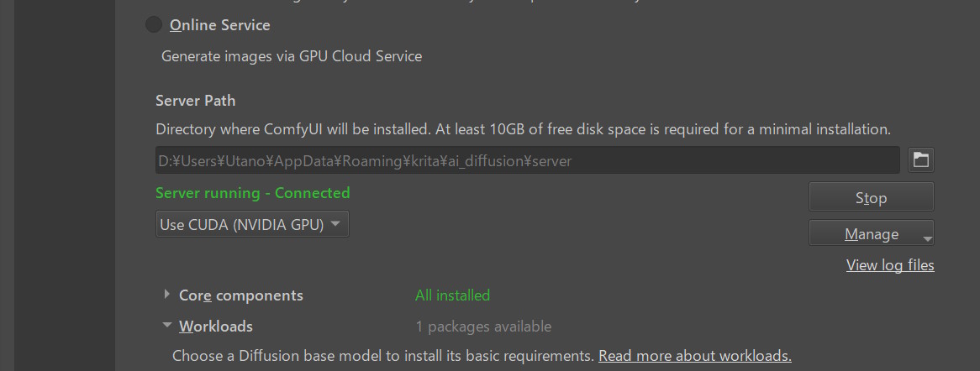Viewport: 980px width, 371px height.
Task: Follow the Read more about workloads link
Action: pyautogui.click(x=695, y=356)
